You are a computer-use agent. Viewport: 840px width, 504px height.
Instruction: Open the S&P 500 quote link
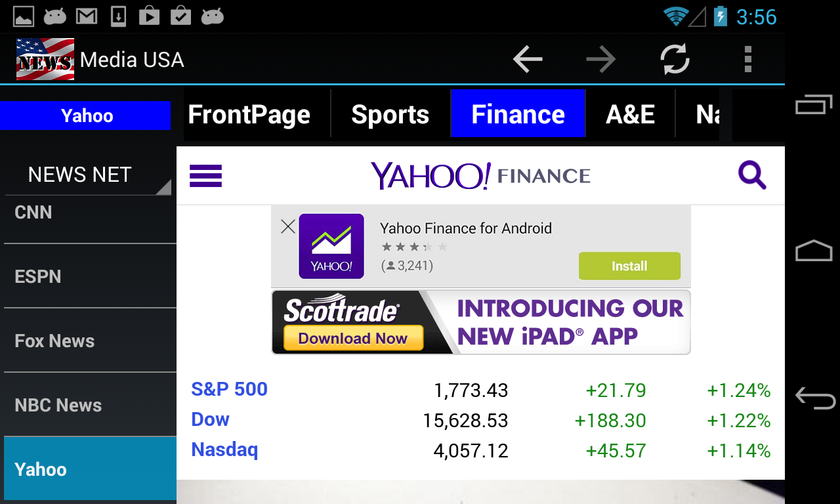229,389
